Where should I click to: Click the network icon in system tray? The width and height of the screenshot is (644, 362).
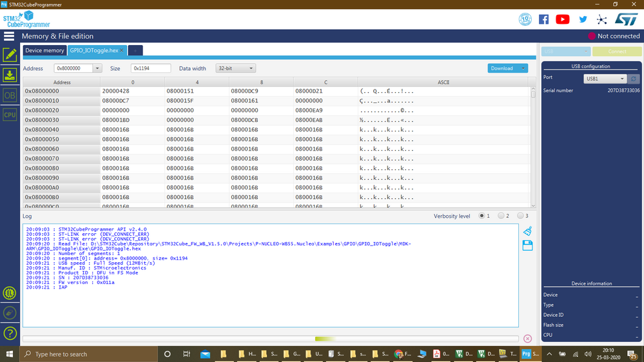point(576,354)
